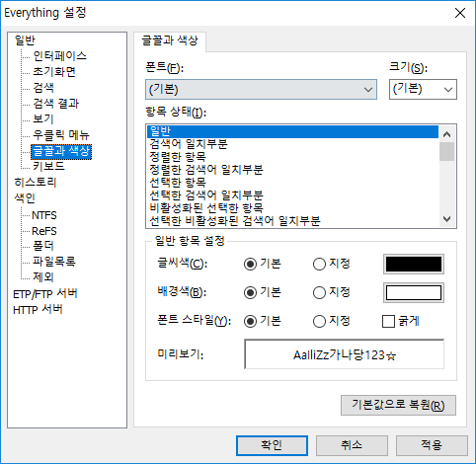Select 검색어 일치부분 list item
Image resolution: width=476 pixels, height=464 pixels.
click(x=292, y=144)
